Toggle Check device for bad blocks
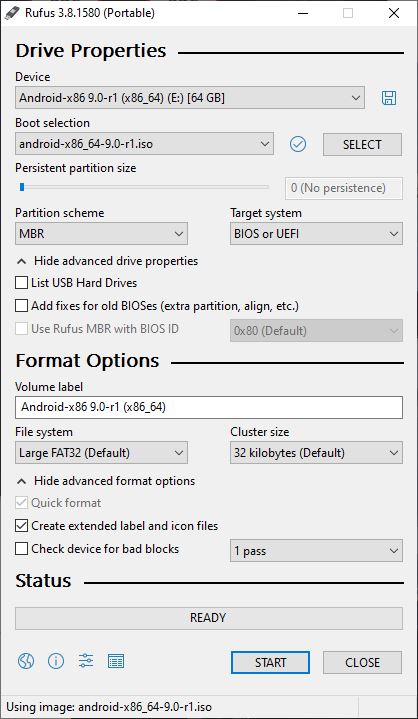 pos(22,549)
